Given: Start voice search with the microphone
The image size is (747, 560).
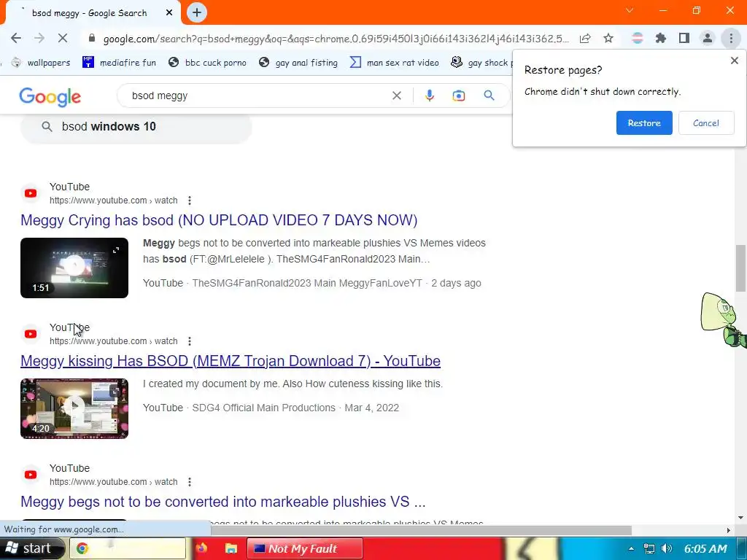Looking at the screenshot, I should [x=429, y=96].
